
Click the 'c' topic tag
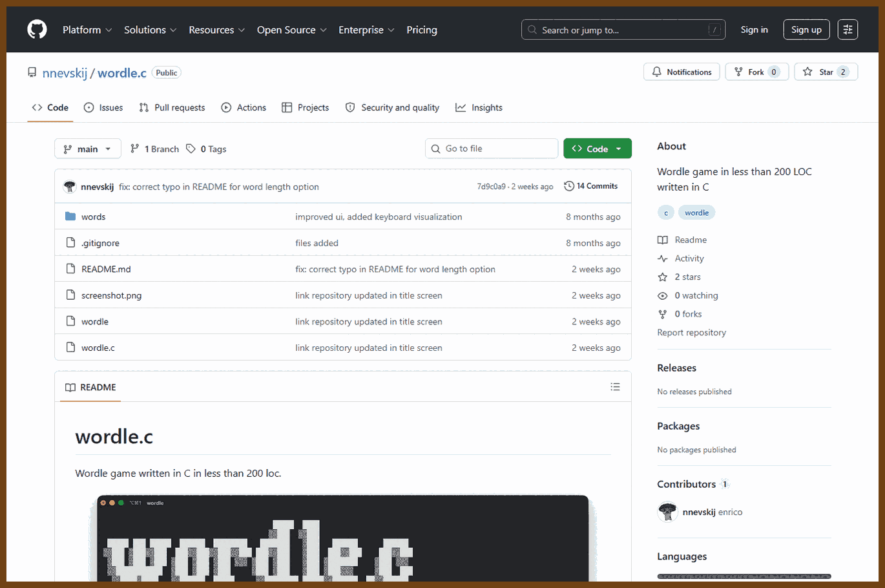(x=666, y=213)
